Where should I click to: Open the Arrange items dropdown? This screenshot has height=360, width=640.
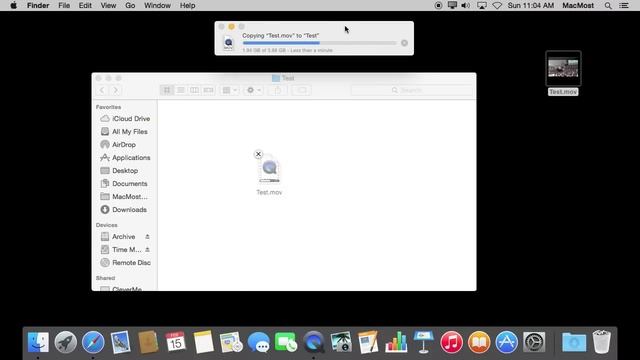(229, 90)
